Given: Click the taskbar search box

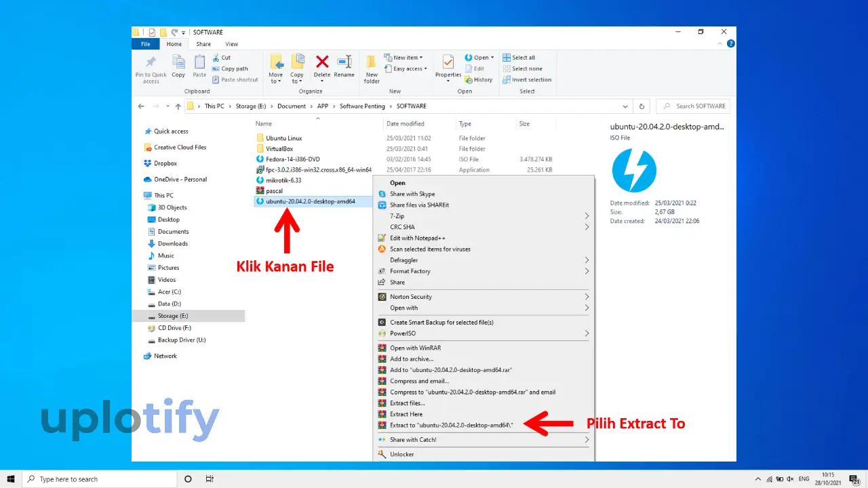Looking at the screenshot, I should 99,479.
